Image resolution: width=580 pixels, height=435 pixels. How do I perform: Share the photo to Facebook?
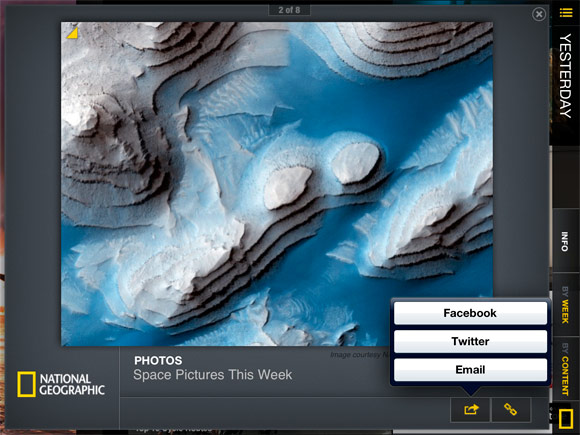pyautogui.click(x=470, y=313)
